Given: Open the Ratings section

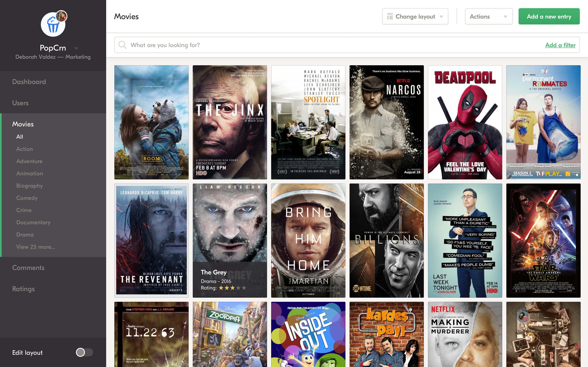Looking at the screenshot, I should point(23,289).
